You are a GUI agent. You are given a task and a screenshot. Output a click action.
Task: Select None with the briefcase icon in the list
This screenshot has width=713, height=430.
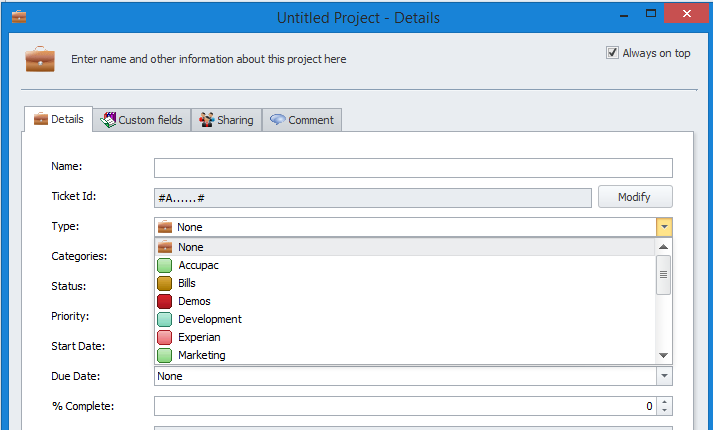(190, 247)
